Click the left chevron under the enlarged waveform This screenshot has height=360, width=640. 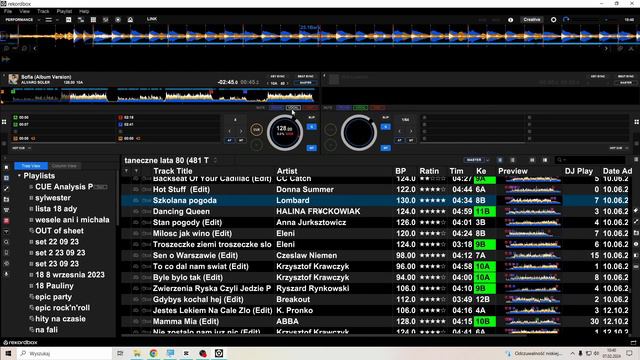click(35, 49)
